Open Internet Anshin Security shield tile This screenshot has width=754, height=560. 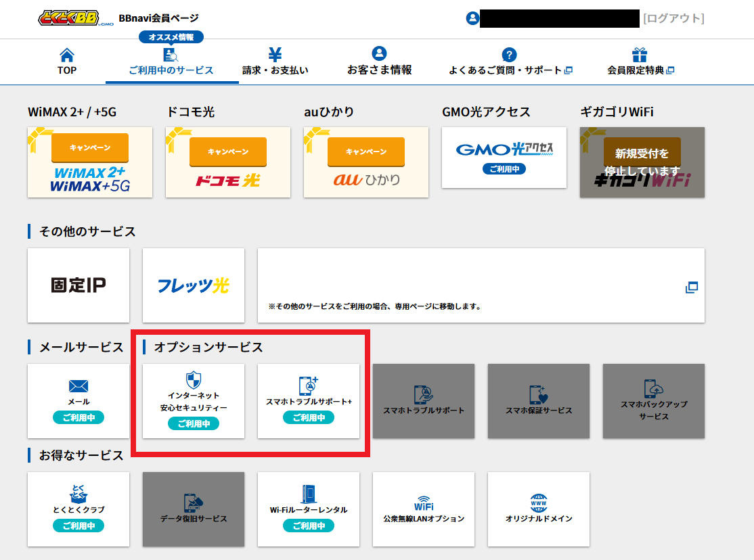pos(194,400)
